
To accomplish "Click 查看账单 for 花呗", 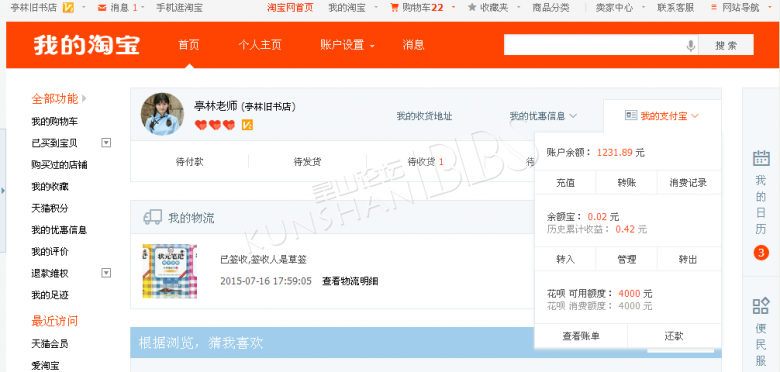I will [x=581, y=336].
